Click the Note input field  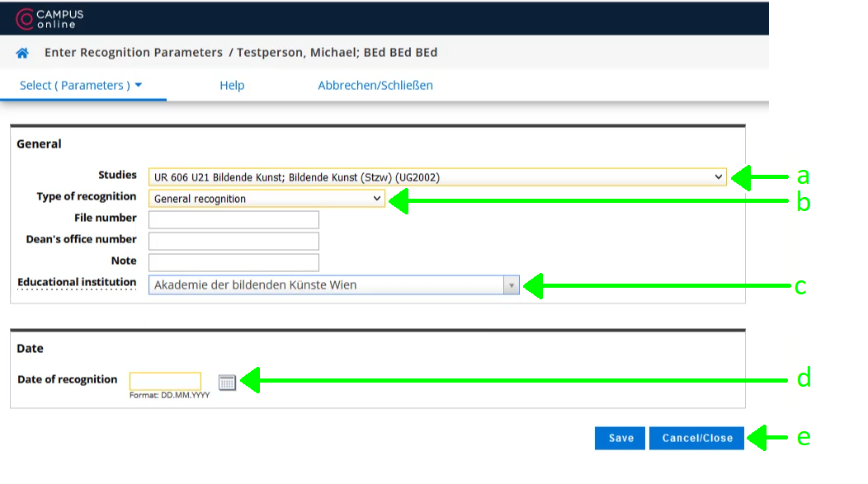pos(234,262)
